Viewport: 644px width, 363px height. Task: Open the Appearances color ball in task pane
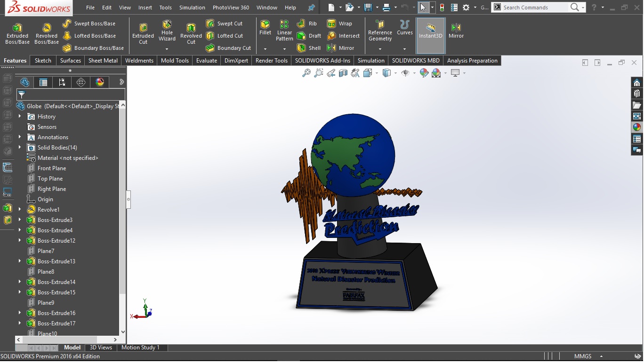(636, 127)
